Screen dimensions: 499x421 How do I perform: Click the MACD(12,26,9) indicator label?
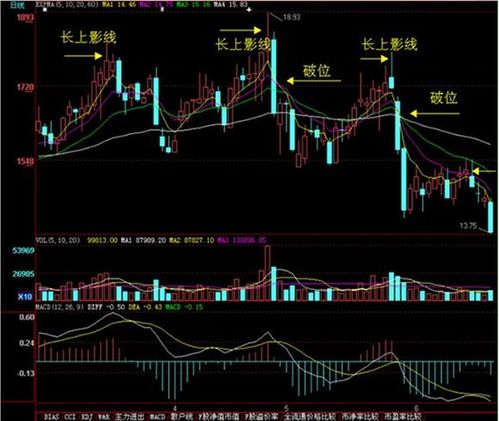[59, 307]
